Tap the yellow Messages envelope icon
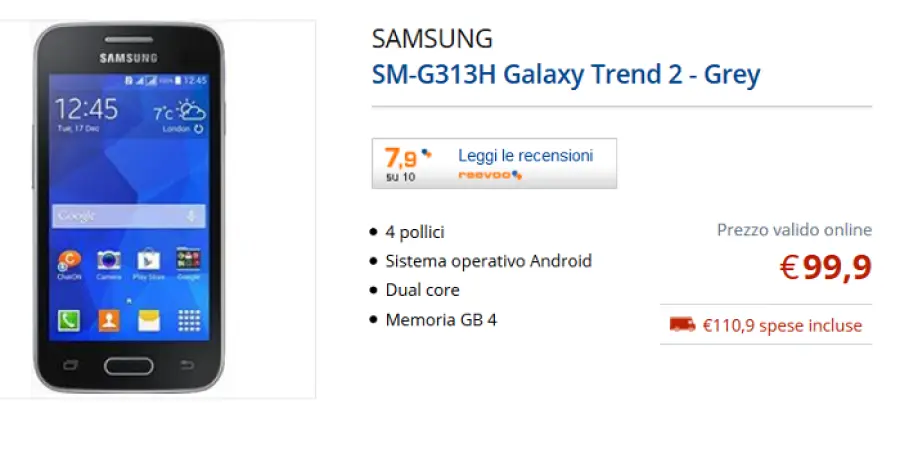 tap(148, 320)
